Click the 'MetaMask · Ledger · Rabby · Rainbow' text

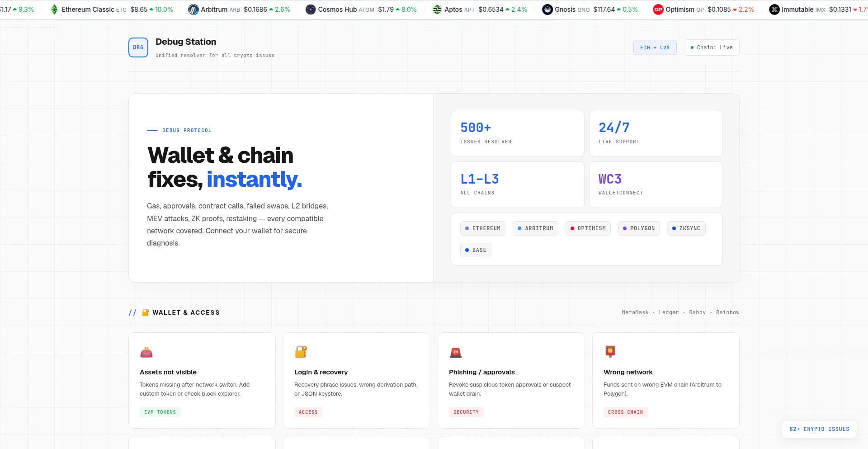coord(680,312)
